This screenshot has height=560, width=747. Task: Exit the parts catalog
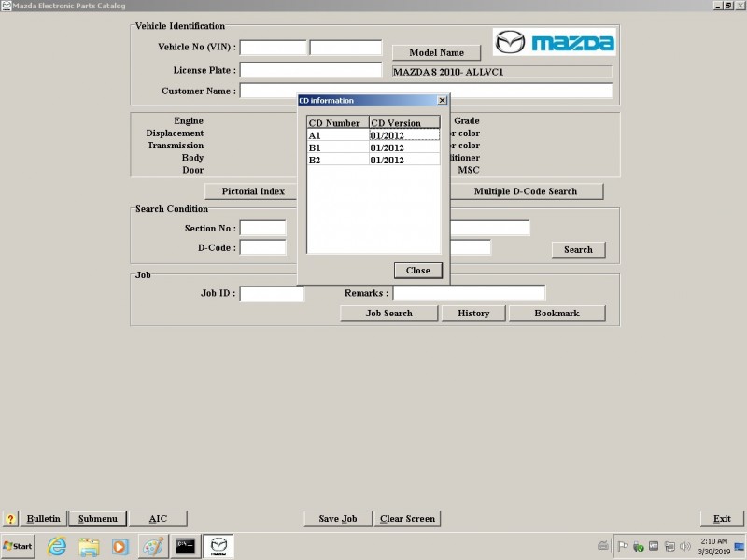click(722, 519)
